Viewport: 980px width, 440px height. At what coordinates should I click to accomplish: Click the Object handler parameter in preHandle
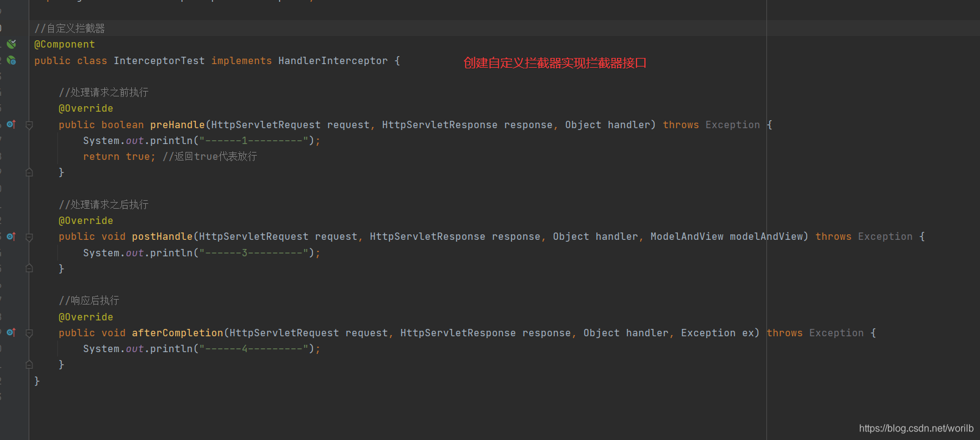(608, 125)
